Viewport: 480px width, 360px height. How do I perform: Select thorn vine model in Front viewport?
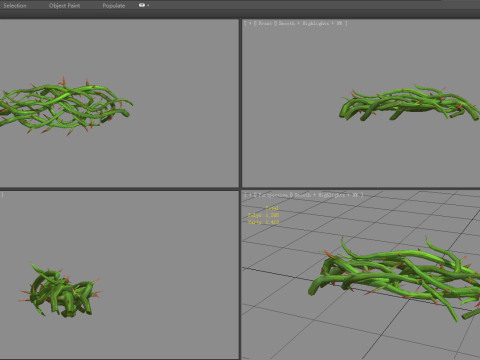point(409,103)
